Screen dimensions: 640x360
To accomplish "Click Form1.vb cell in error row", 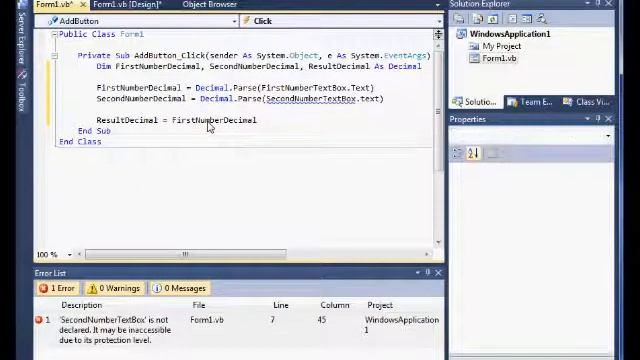I will pyautogui.click(x=207, y=320).
